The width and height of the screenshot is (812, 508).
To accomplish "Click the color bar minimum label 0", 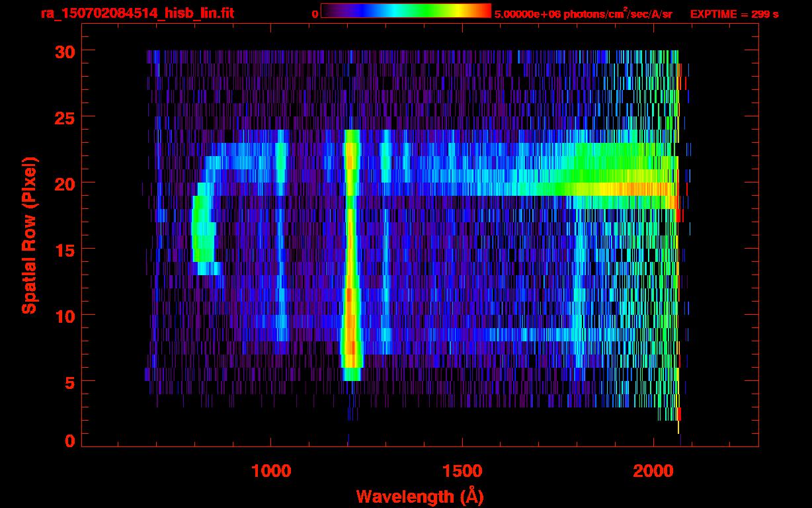I will [x=315, y=14].
